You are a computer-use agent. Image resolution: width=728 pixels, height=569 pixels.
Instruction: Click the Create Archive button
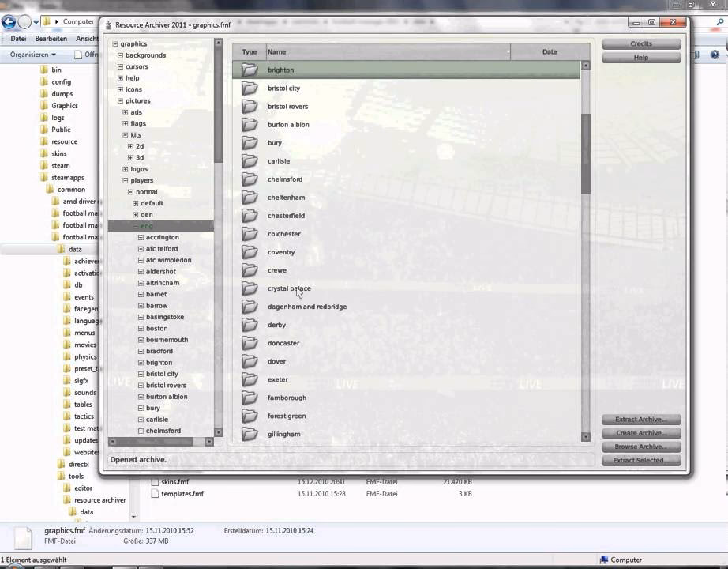[641, 433]
